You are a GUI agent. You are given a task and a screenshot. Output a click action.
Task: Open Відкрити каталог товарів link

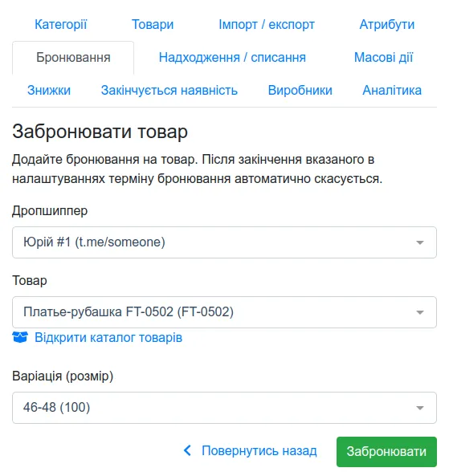click(x=108, y=338)
